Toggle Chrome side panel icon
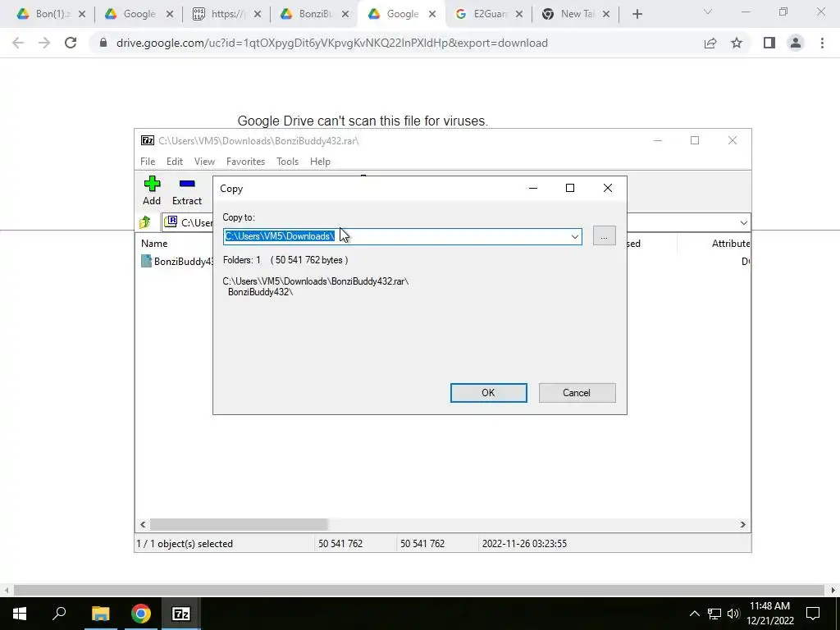840x630 pixels. click(769, 43)
